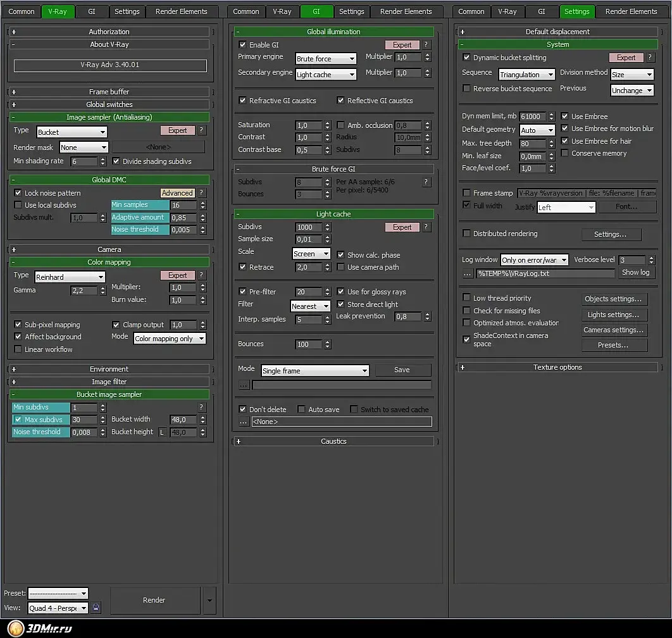Switch to Common tab in left panel
Screen dimensions: 672x638
(x=22, y=11)
